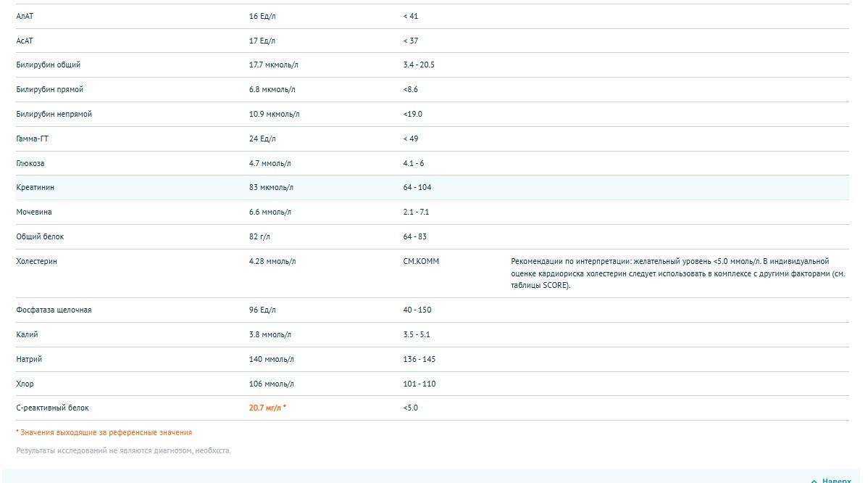Click the Фосфатаза щелочная row label
The width and height of the screenshot is (868, 483).
point(54,310)
